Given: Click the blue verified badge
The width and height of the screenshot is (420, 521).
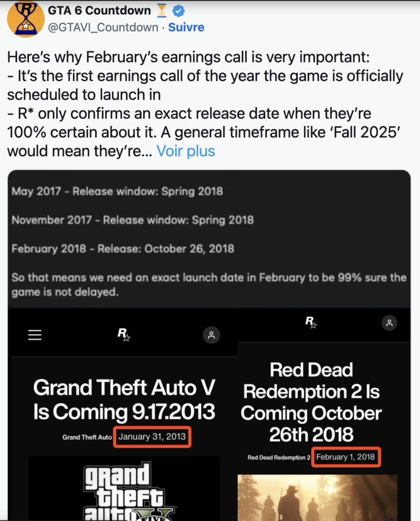Looking at the screenshot, I should [179, 11].
